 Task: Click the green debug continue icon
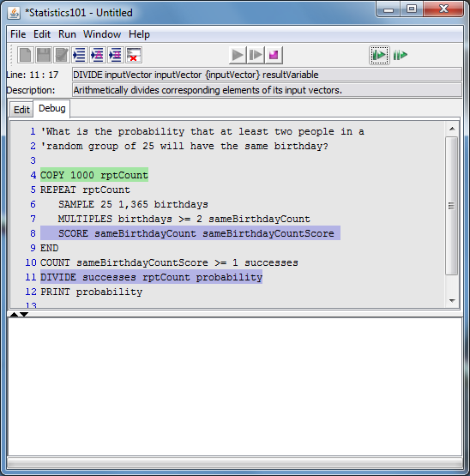point(401,55)
